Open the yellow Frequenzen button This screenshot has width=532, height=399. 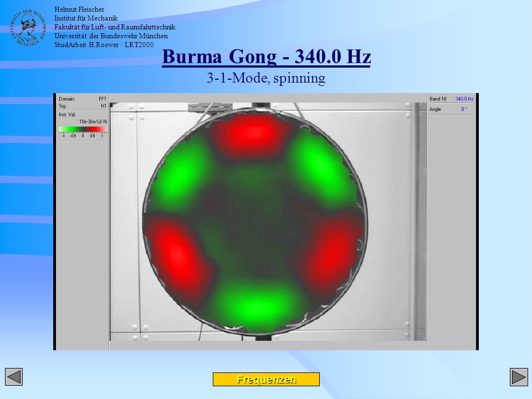tap(266, 379)
